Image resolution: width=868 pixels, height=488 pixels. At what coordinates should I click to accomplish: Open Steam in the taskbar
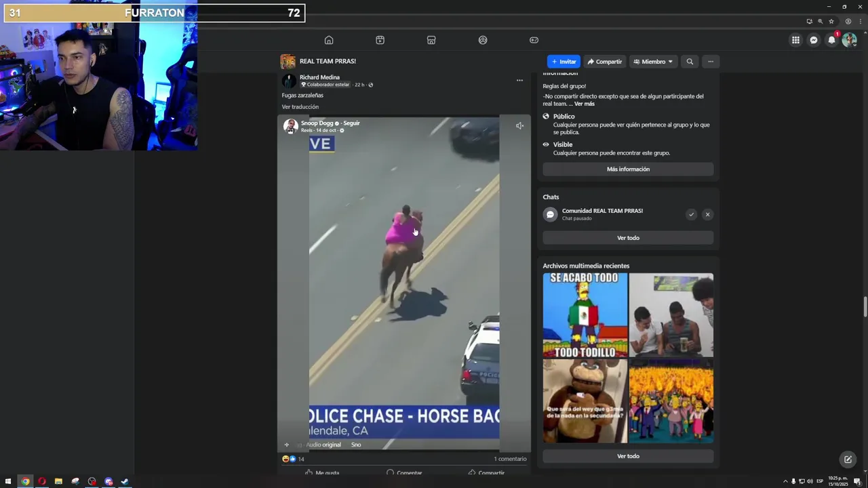125,482
